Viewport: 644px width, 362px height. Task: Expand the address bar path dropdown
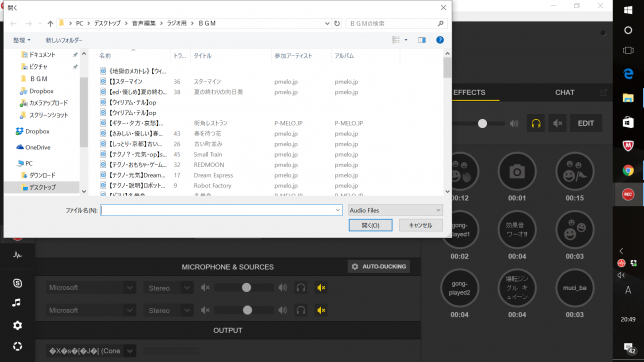tap(327, 23)
